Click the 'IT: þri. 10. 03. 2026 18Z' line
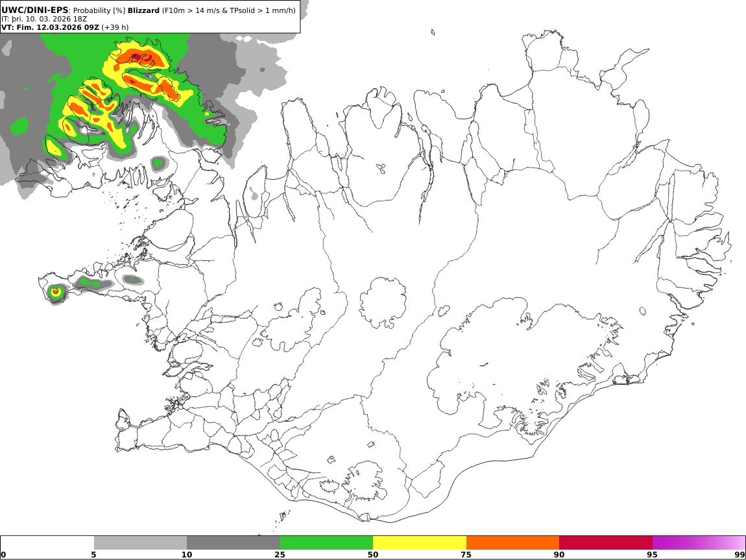Image resolution: width=746 pixels, height=560 pixels. [44, 19]
